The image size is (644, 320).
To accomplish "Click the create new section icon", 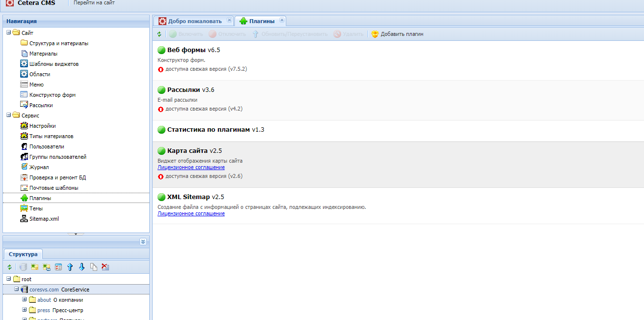I will click(x=34, y=267).
